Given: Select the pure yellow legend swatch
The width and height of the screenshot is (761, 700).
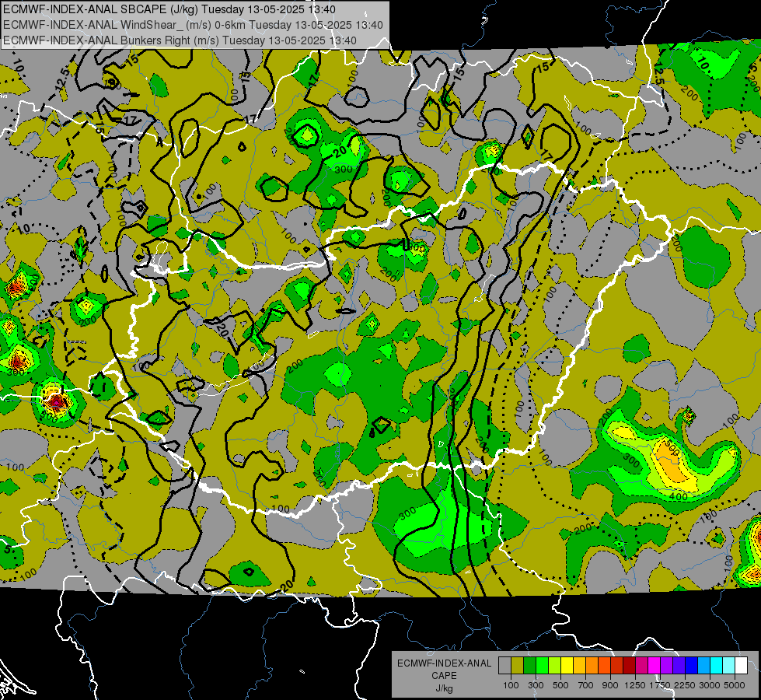Looking at the screenshot, I should pos(567,666).
